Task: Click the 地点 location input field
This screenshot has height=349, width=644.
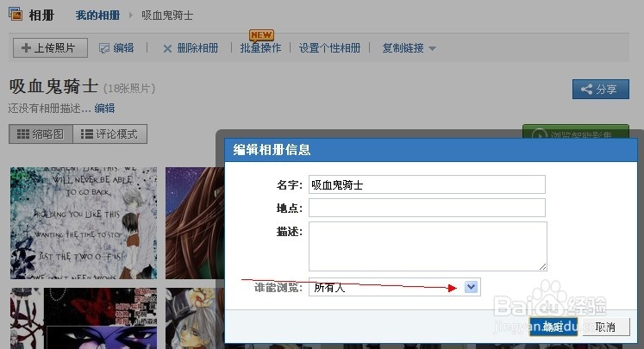Action: (427, 208)
